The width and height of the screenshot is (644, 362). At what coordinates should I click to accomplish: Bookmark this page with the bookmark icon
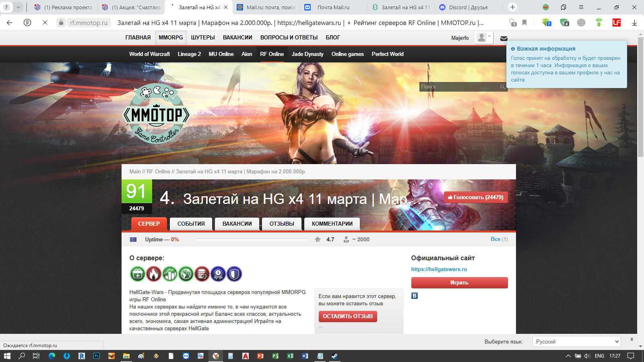click(x=524, y=23)
